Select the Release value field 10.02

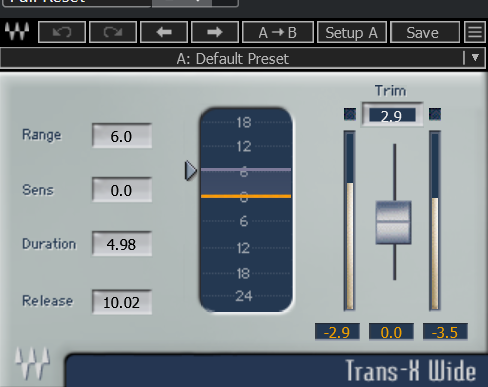tap(122, 302)
